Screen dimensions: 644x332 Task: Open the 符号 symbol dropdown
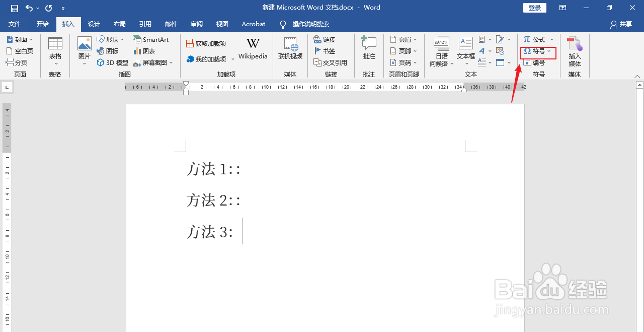tap(537, 51)
